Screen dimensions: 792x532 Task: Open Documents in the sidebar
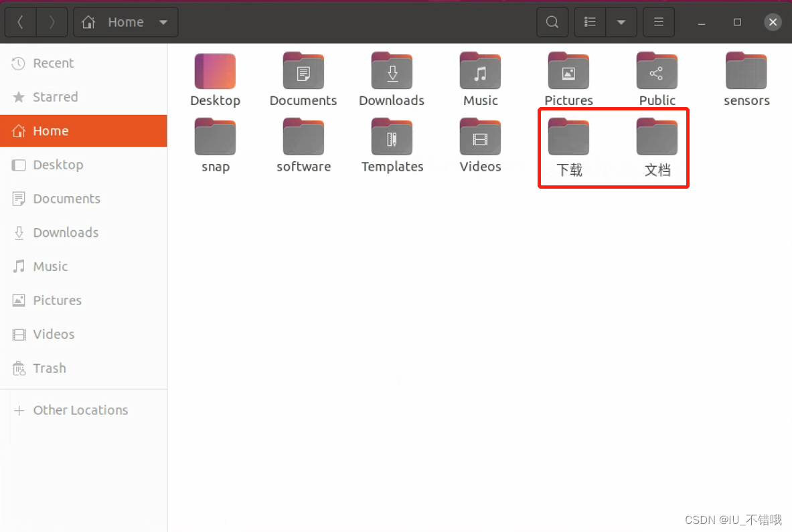(x=84, y=198)
